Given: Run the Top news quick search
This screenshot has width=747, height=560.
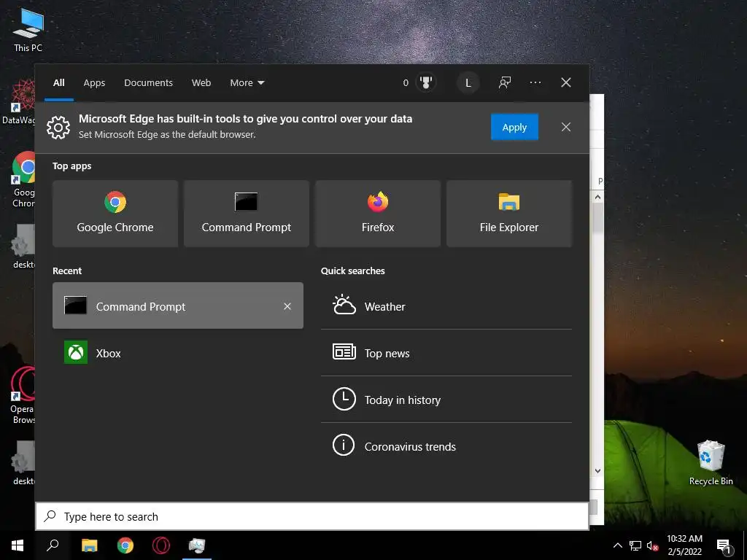Looking at the screenshot, I should coord(446,353).
